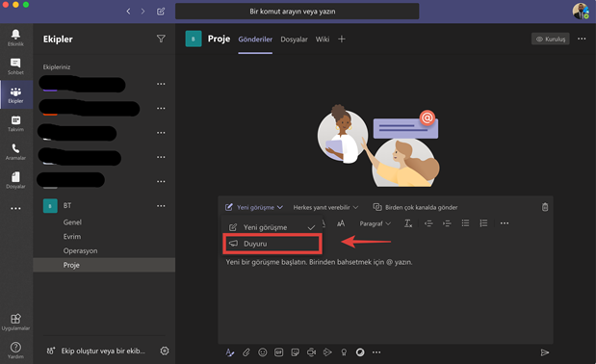
Task: Open the emoji picker icon
Action: [262, 352]
